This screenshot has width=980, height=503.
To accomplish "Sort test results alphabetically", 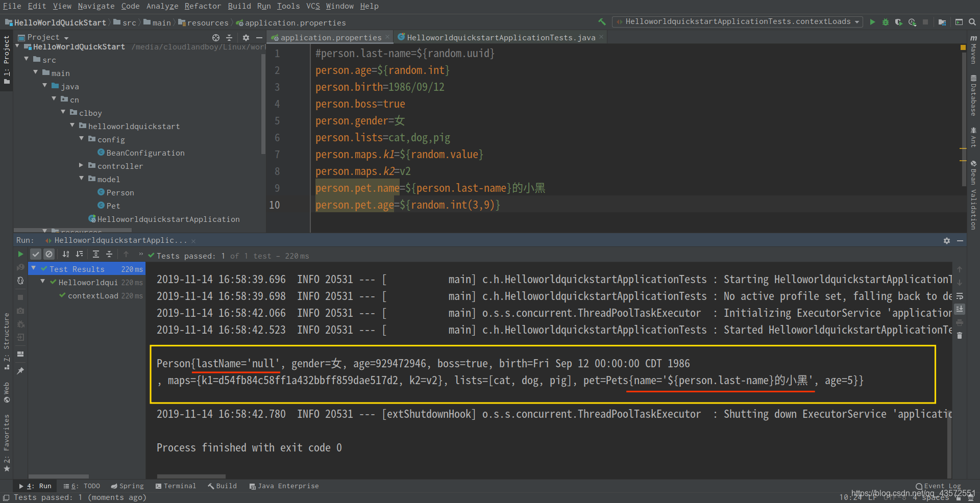I will [x=66, y=254].
